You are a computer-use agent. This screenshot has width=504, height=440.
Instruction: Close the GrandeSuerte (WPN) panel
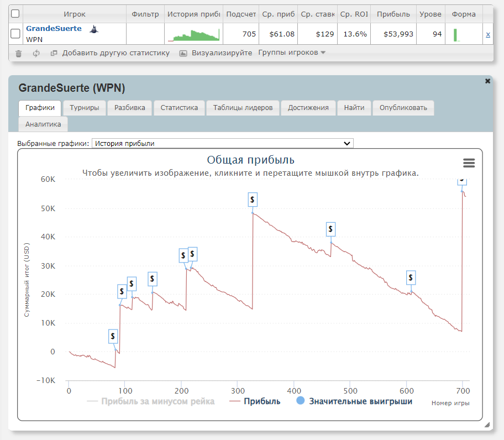point(487,81)
